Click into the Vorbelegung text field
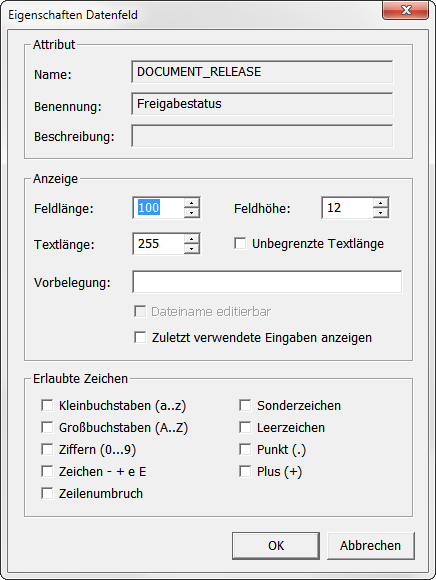 click(x=267, y=282)
